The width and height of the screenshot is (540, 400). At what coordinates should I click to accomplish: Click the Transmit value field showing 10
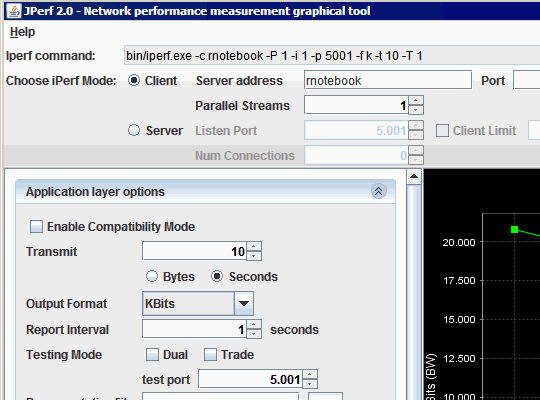195,251
